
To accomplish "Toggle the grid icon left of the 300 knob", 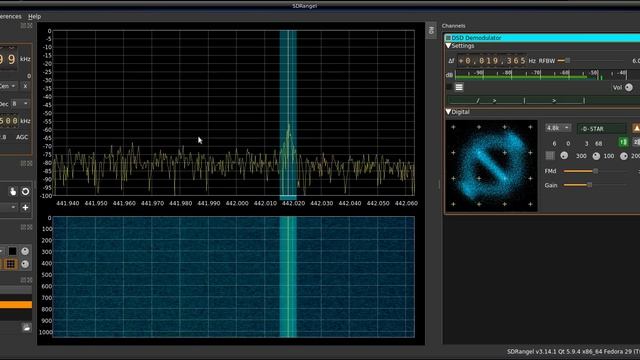I will [550, 156].
